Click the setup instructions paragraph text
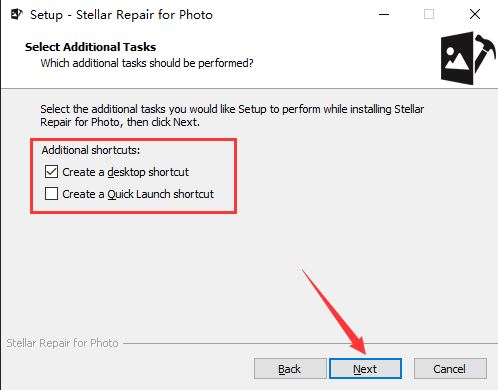 (x=232, y=116)
